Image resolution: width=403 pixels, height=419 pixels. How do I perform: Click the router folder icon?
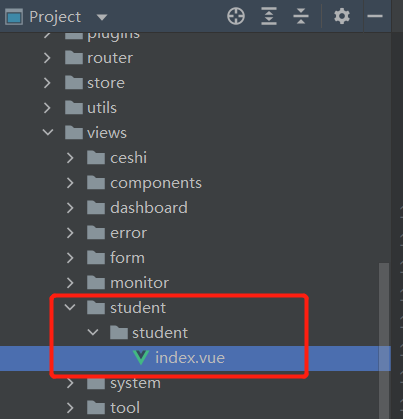coord(74,57)
